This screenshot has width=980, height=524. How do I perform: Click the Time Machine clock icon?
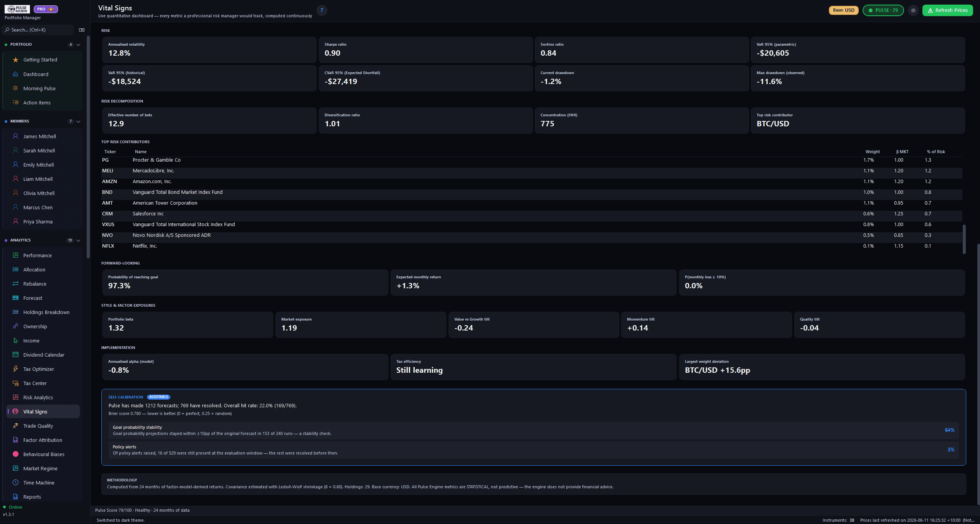tap(15, 483)
